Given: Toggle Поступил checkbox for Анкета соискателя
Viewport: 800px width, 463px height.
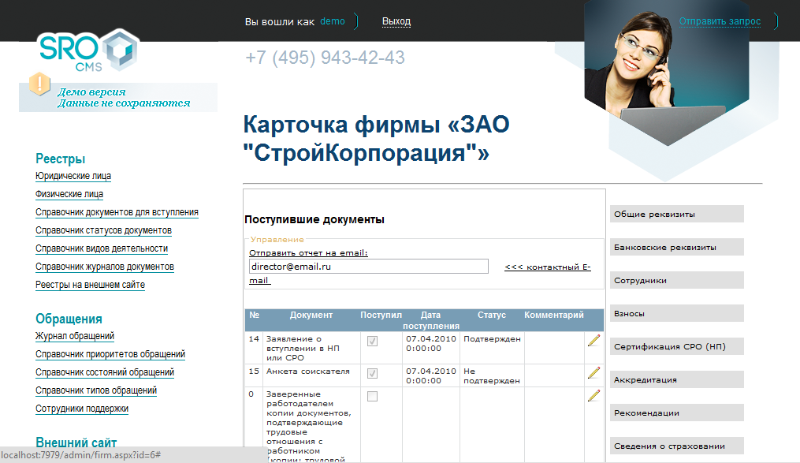Looking at the screenshot, I should pos(373,373).
